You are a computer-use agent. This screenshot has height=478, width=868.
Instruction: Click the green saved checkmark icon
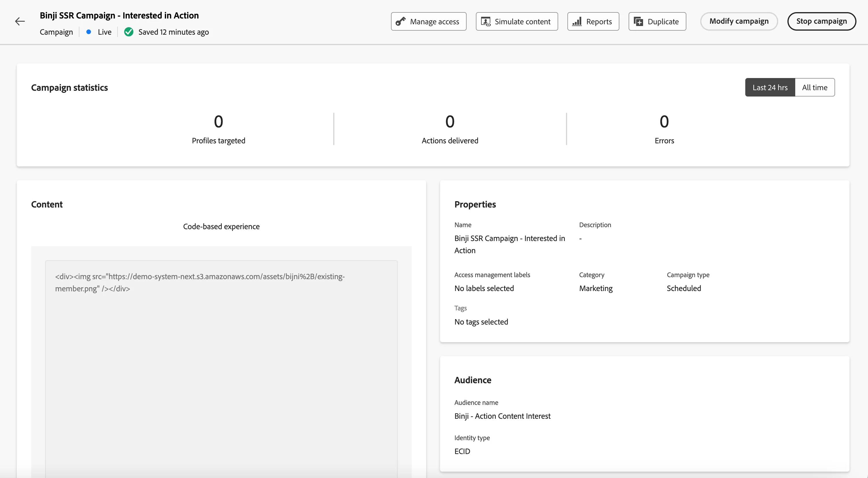pyautogui.click(x=129, y=32)
